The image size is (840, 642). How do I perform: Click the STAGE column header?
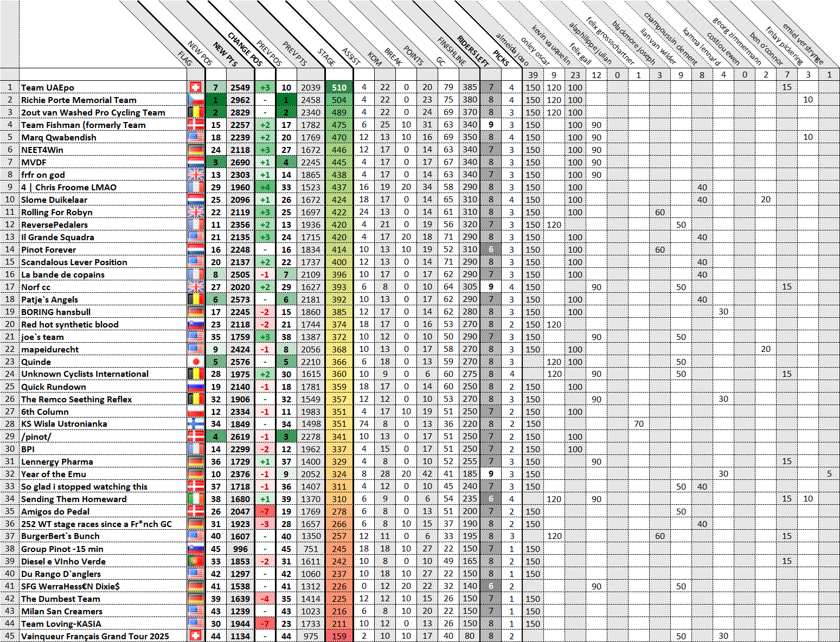click(x=326, y=57)
